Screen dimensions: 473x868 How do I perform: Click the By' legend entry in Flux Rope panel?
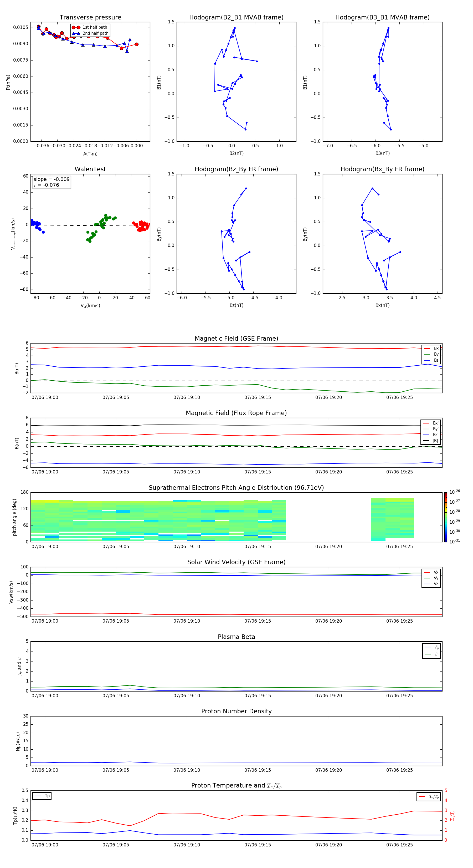pyautogui.click(x=431, y=429)
